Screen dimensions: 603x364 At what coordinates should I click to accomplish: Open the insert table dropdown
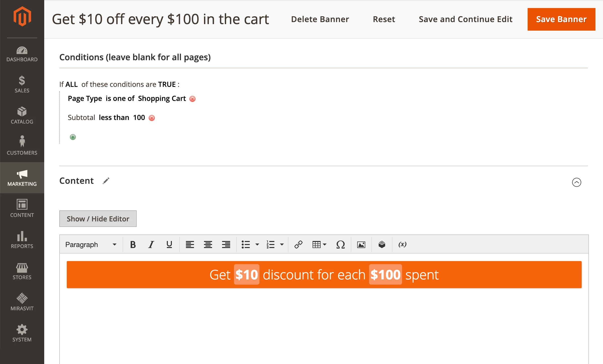[x=319, y=245]
